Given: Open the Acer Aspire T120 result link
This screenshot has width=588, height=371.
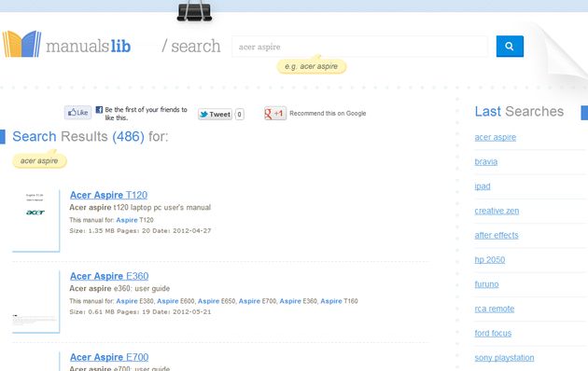Looking at the screenshot, I should pos(108,195).
